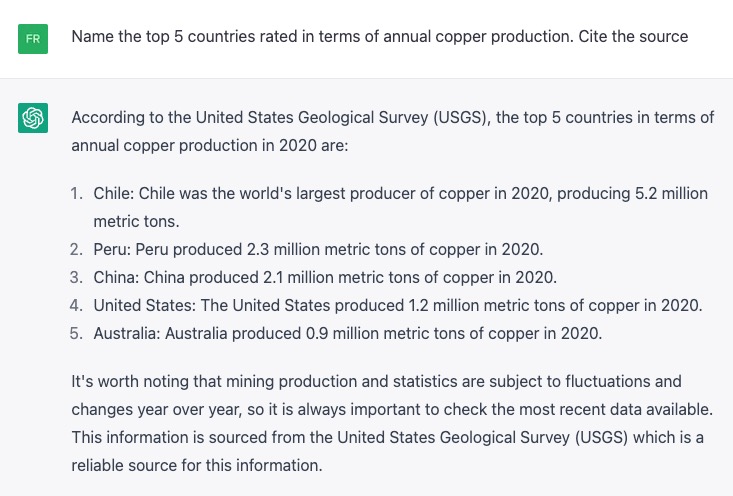The height and width of the screenshot is (496, 733).
Task: Click list number 4 beside United States
Action: point(76,305)
